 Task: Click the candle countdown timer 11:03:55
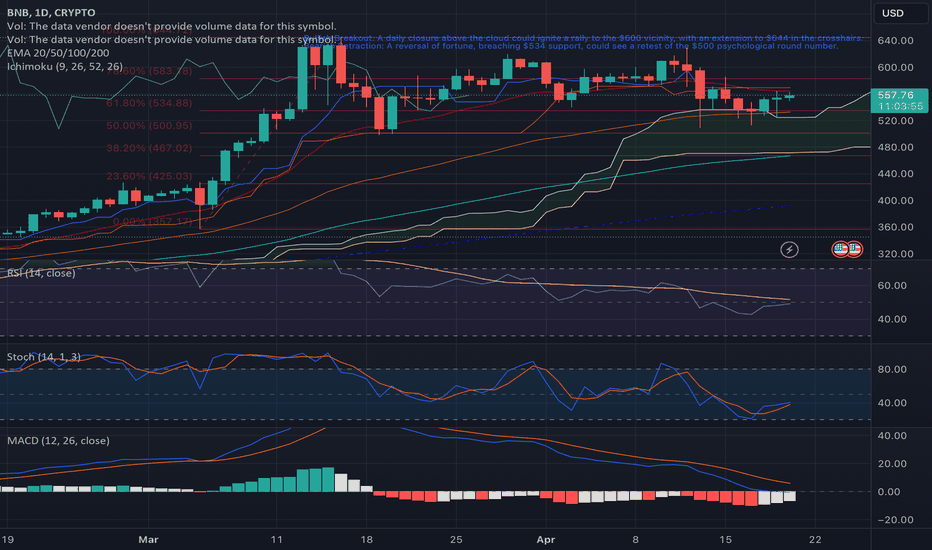900,106
